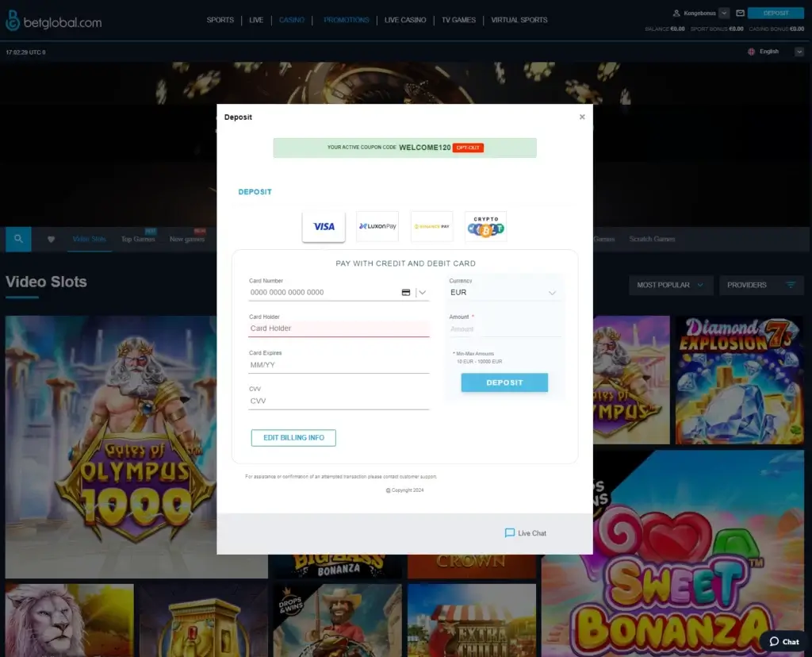Click the blue Deposit button in the form
The image size is (812, 657).
pos(504,382)
